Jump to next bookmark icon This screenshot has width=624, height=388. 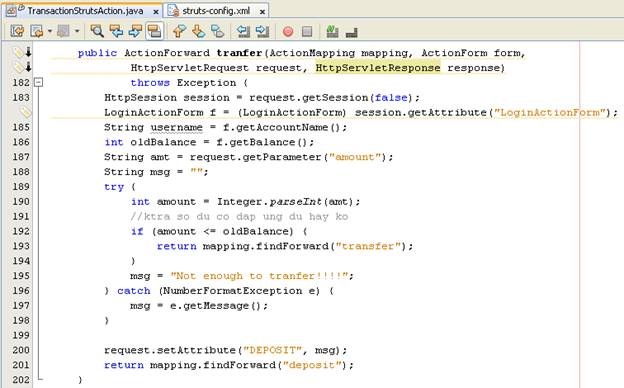pyautogui.click(x=198, y=31)
